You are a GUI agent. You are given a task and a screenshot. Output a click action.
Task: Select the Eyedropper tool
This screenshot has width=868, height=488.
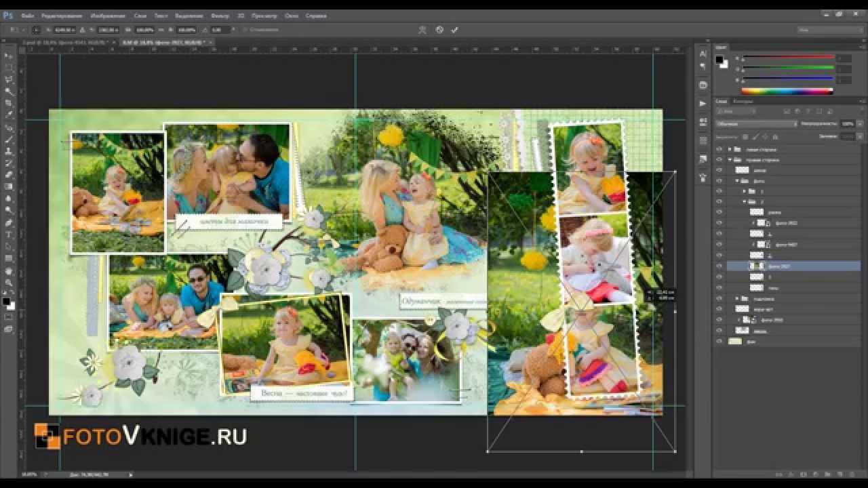pyautogui.click(x=9, y=115)
